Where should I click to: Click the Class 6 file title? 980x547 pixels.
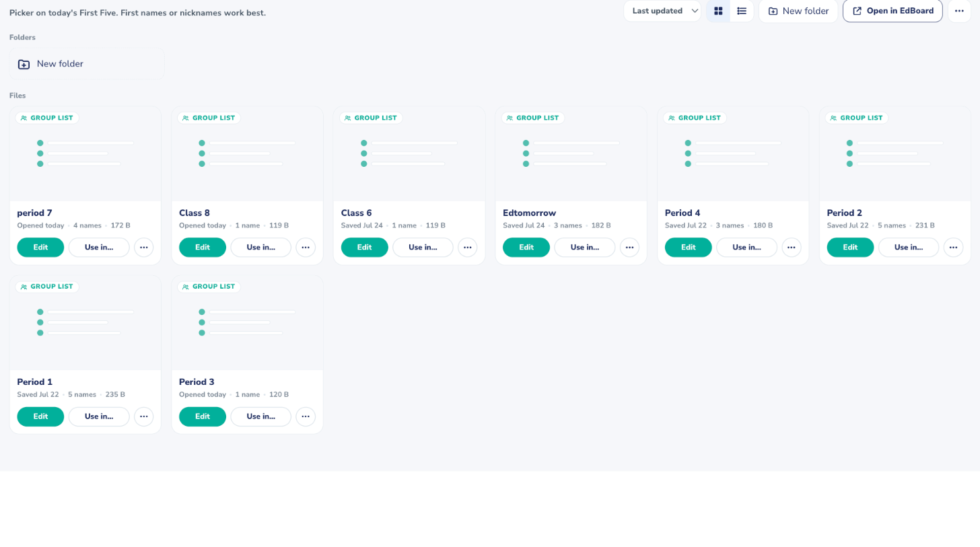[x=356, y=213]
